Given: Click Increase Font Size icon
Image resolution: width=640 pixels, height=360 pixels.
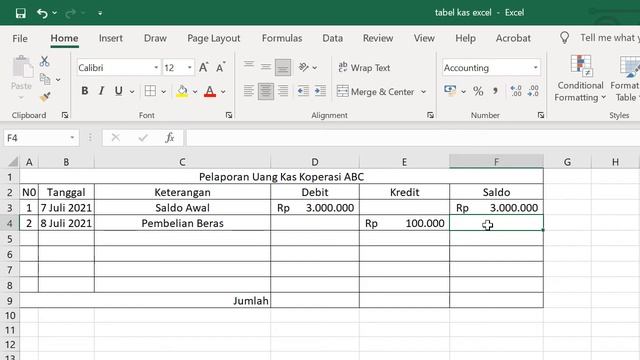Looking at the screenshot, I should 204,67.
